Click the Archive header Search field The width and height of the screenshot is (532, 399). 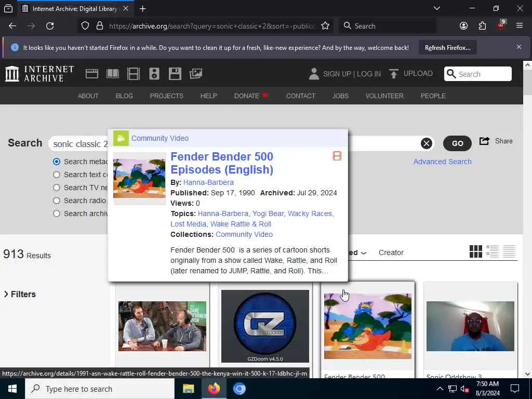coord(478,74)
